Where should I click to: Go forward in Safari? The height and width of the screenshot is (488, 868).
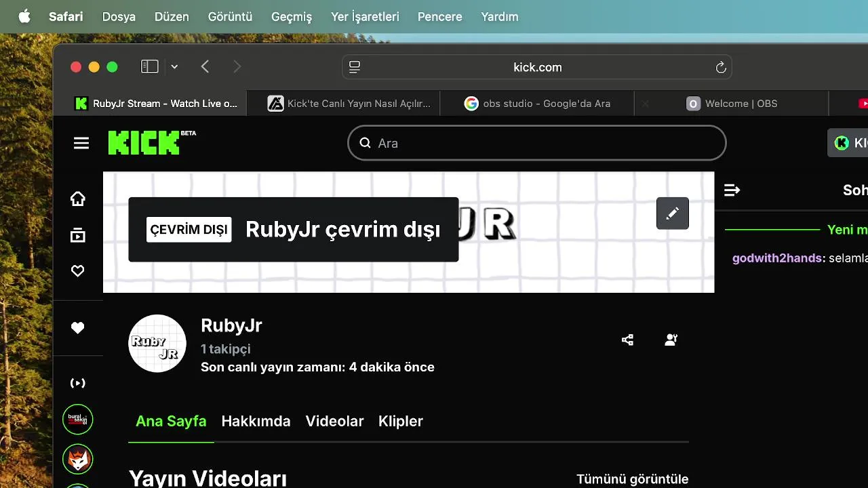[x=237, y=66]
